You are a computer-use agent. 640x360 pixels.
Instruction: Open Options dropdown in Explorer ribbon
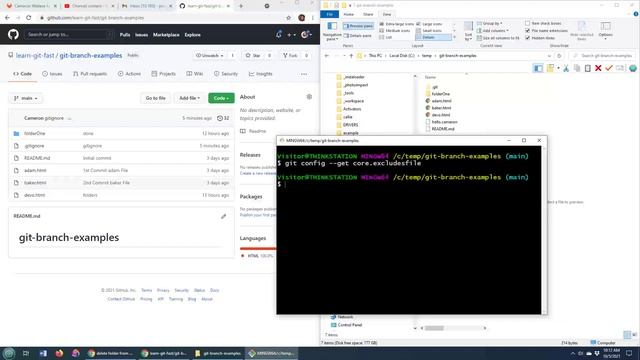[605, 30]
